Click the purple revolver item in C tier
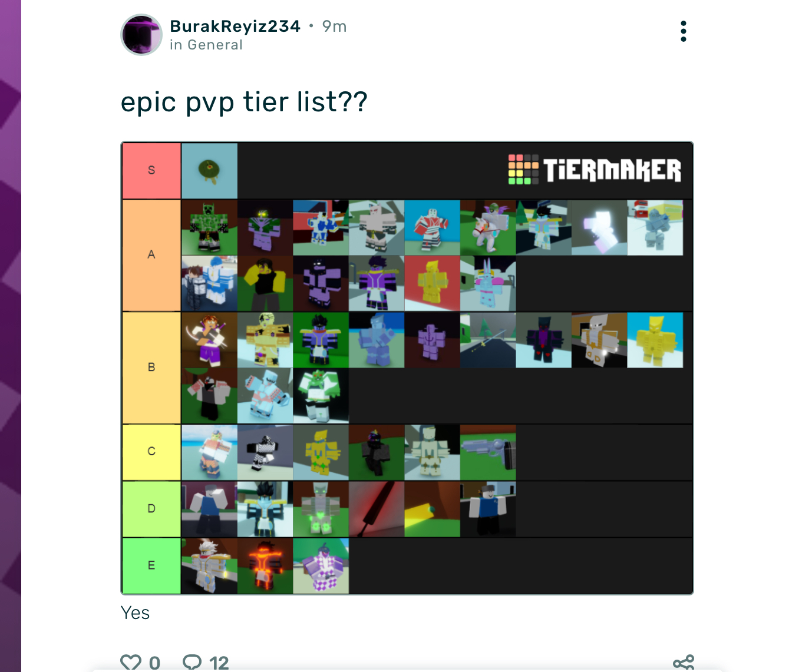Viewport: 802px width, 672px height. coord(488,452)
